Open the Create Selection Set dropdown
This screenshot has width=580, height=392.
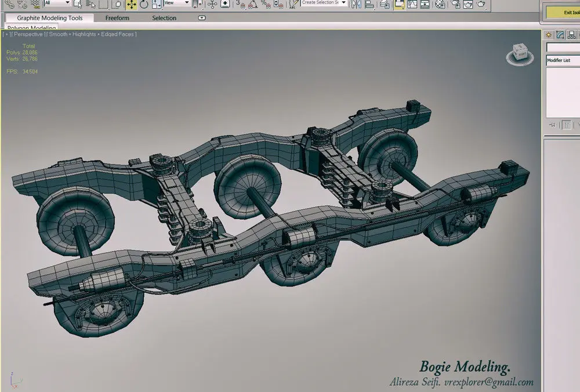coord(324,2)
